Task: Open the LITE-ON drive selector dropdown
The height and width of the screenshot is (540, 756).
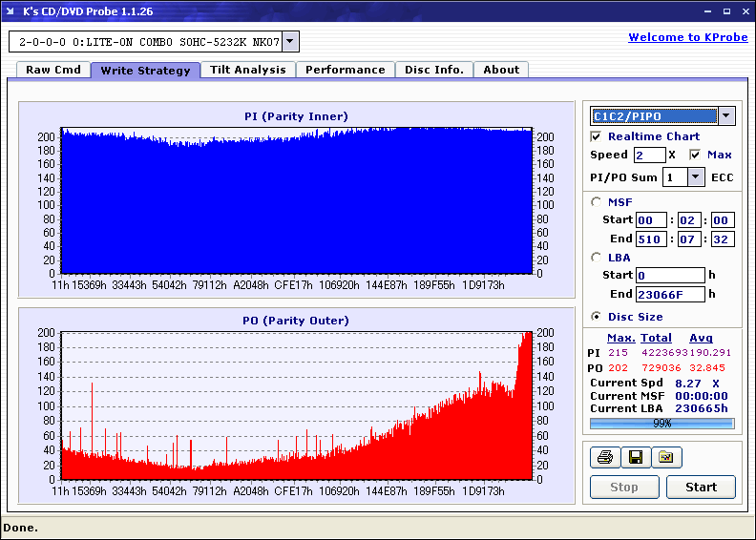Action: click(x=290, y=42)
